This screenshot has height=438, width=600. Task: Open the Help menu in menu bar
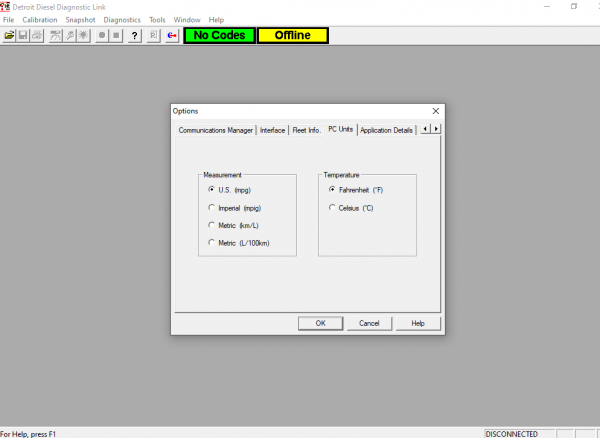coord(216,20)
